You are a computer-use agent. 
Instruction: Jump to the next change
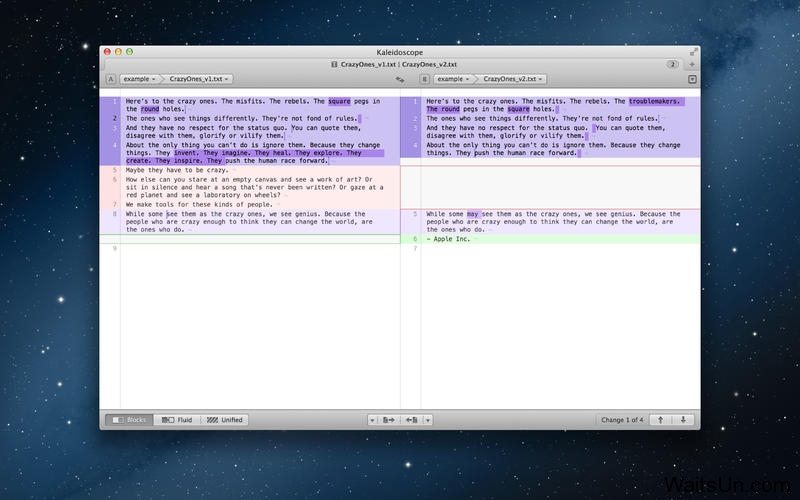[x=684, y=420]
